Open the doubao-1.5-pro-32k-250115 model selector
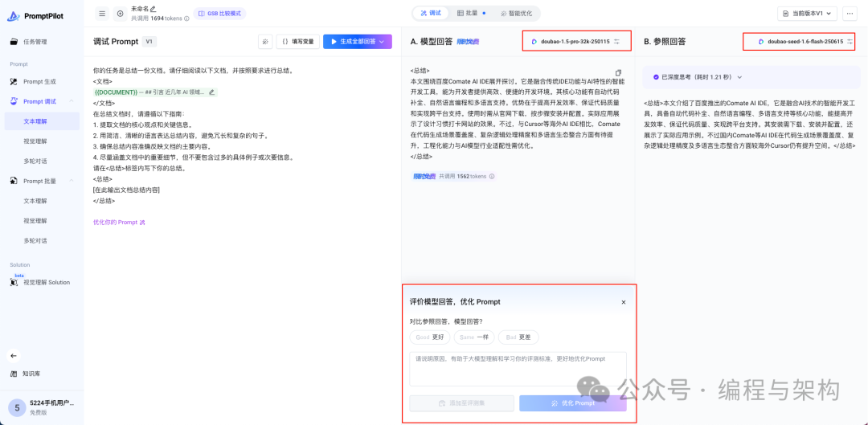This screenshot has width=868, height=425. [x=576, y=42]
